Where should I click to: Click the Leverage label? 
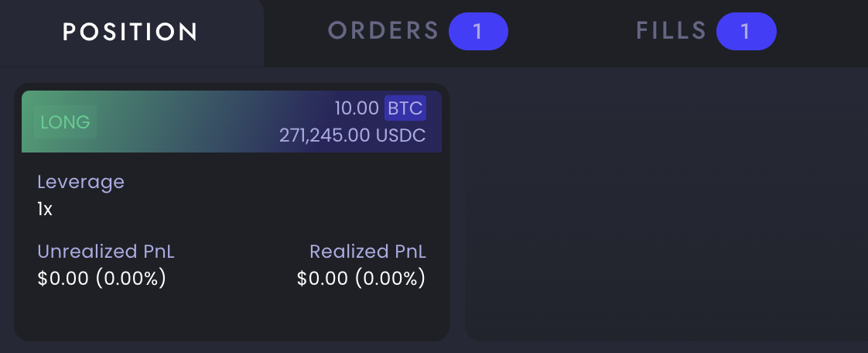(x=80, y=182)
